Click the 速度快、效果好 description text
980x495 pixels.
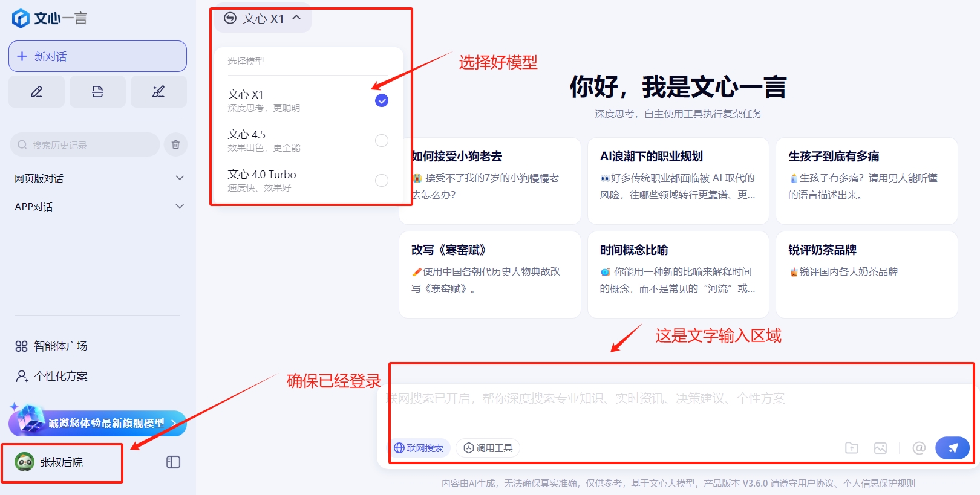[x=260, y=188]
